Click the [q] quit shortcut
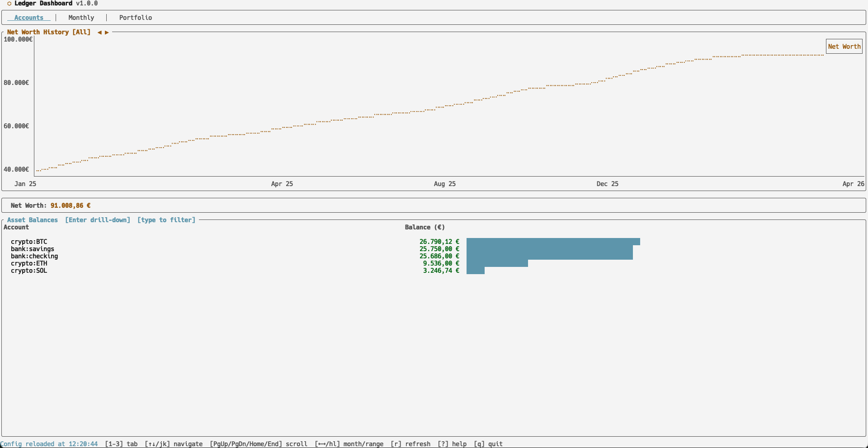Viewport: 868px width, 448px height. pyautogui.click(x=488, y=444)
